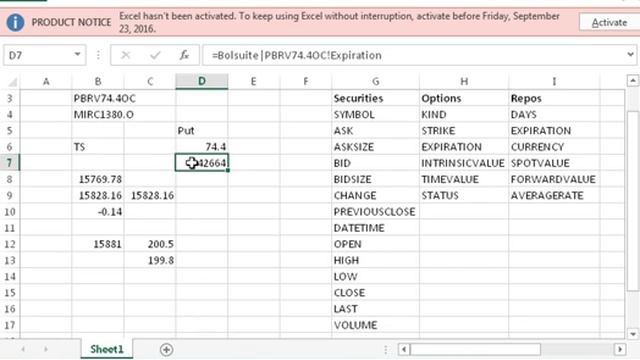The width and height of the screenshot is (640, 360).
Task: Select cell with value 74.4
Action: [202, 147]
